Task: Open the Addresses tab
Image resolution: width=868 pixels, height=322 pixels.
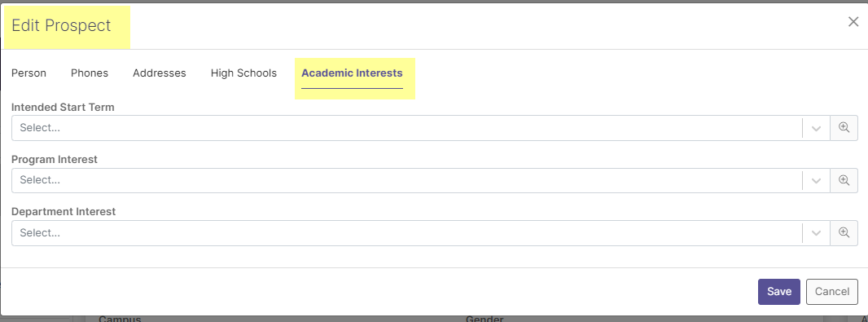Action: 160,73
